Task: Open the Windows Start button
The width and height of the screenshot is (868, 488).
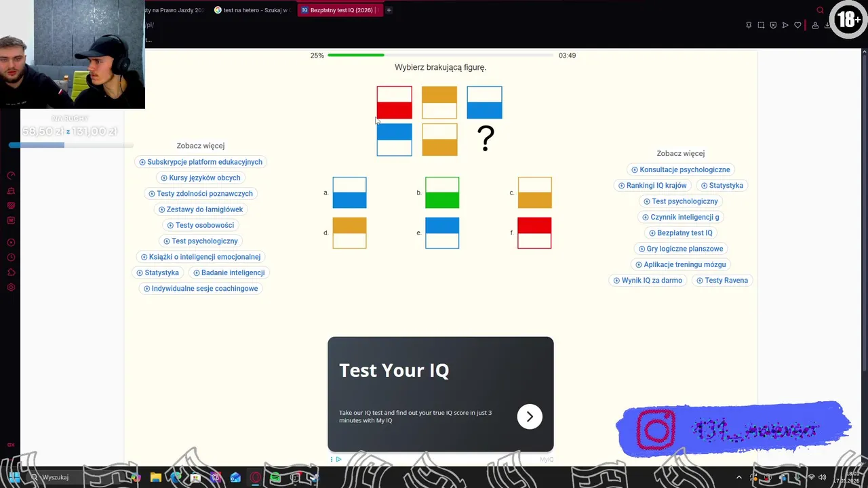Action: coord(14,477)
